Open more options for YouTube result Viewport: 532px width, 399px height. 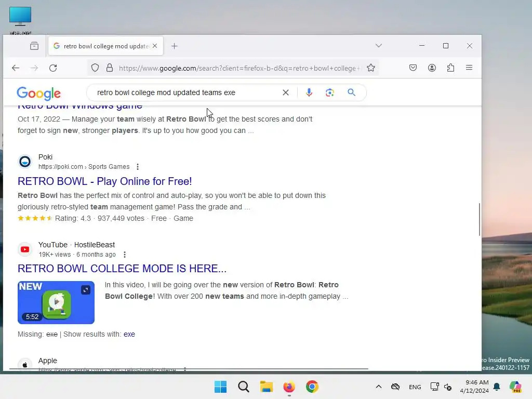pos(125,255)
